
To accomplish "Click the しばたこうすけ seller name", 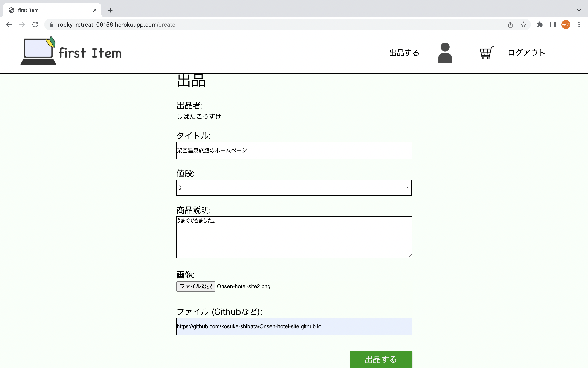I will click(199, 116).
